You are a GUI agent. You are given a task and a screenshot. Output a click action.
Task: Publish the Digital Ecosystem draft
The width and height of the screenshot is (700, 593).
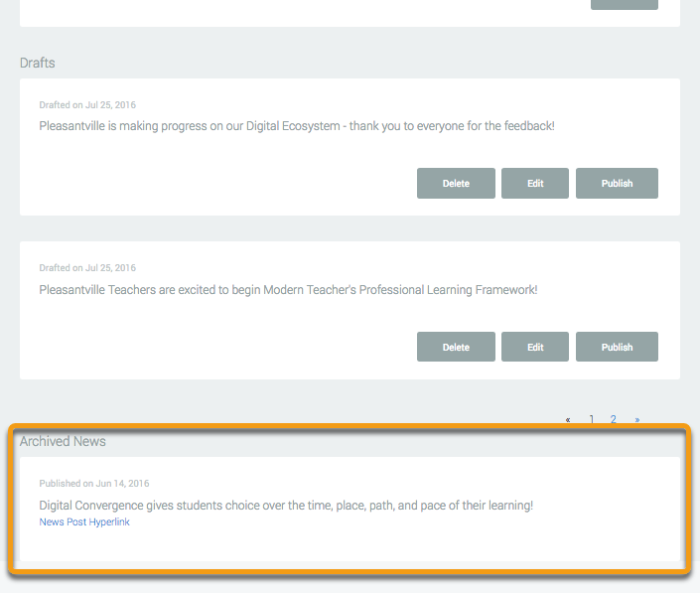click(x=617, y=183)
